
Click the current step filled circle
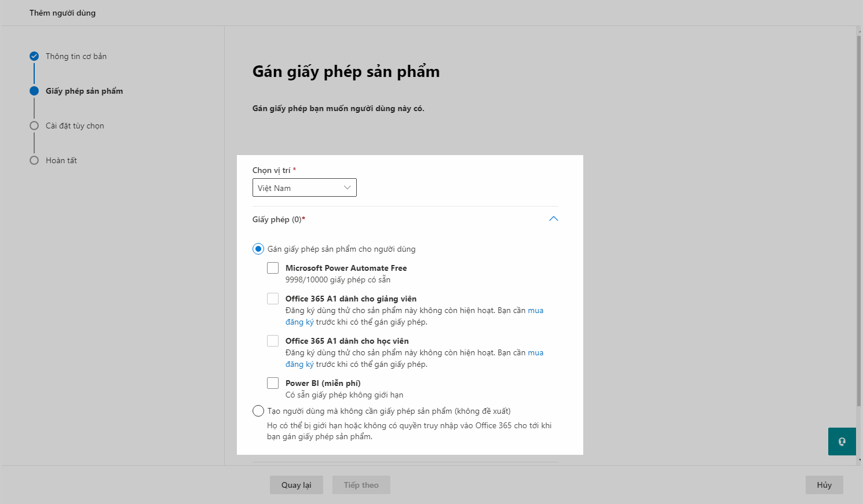point(34,91)
